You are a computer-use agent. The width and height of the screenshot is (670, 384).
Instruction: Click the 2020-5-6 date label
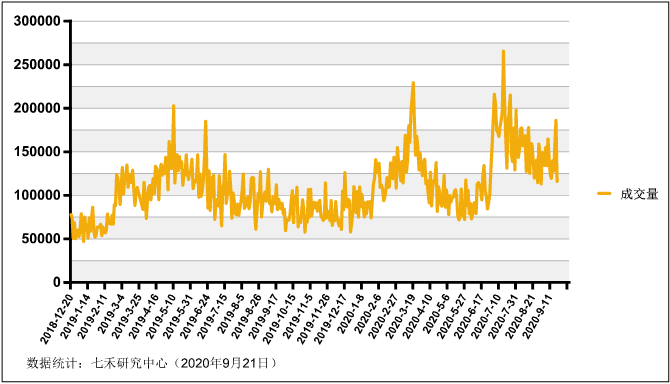(x=437, y=314)
